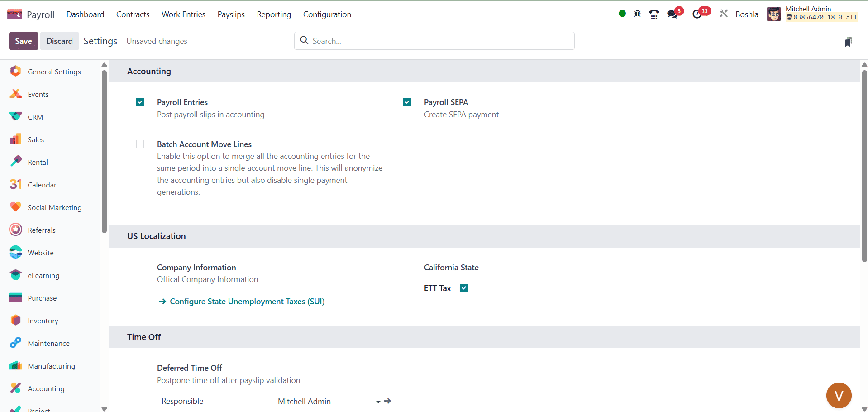Screen dimensions: 868x412
Task: Click the US Localization section header
Action: coord(484,236)
